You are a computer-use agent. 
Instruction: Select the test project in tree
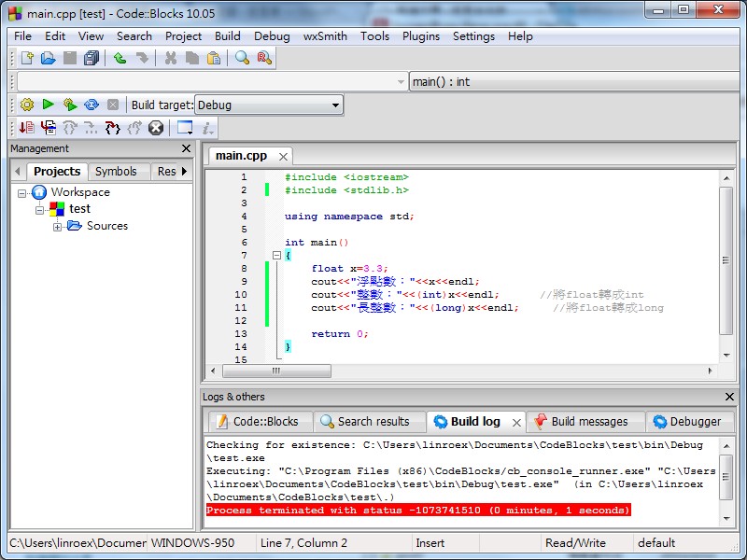point(79,209)
